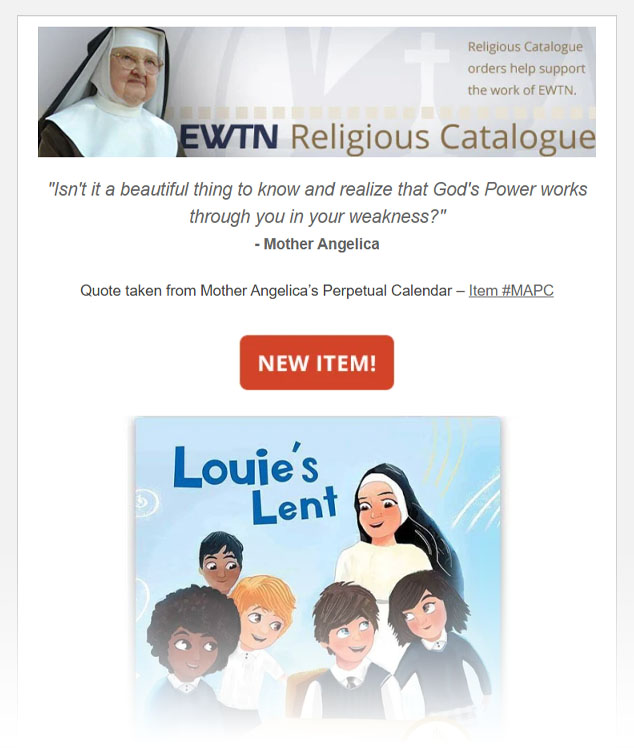Click the 'Louie's Lent' title on the cover
634x748 pixels.
point(256,484)
